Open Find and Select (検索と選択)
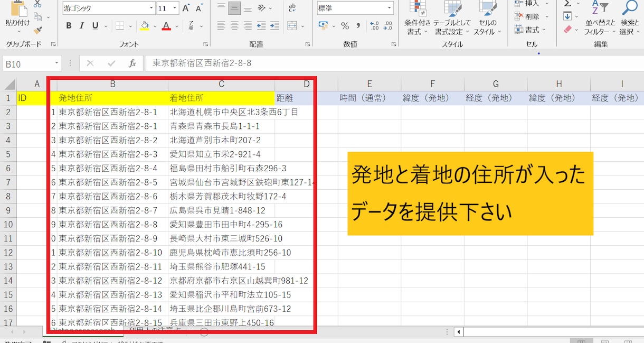 (629, 18)
